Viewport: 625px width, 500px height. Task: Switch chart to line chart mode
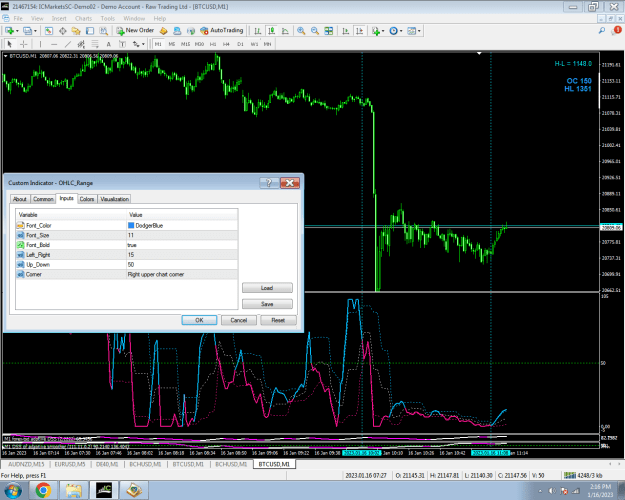285,31
